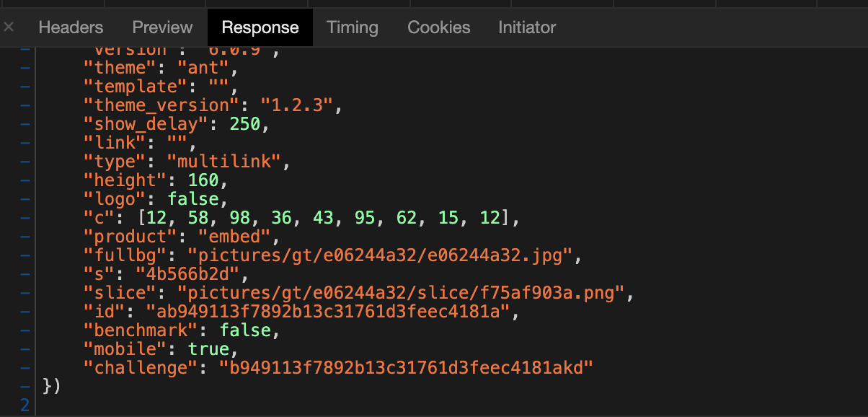Click fold marker next to "show_delay" line

26,125
